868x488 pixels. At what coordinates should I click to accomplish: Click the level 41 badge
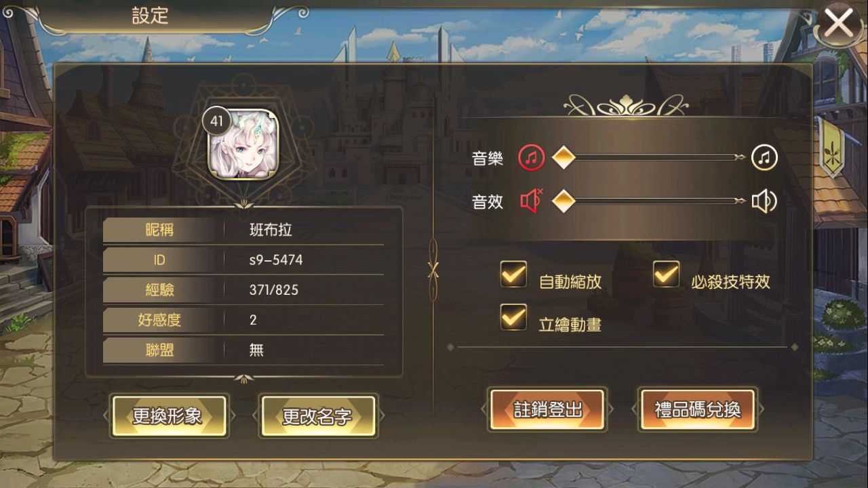point(217,122)
